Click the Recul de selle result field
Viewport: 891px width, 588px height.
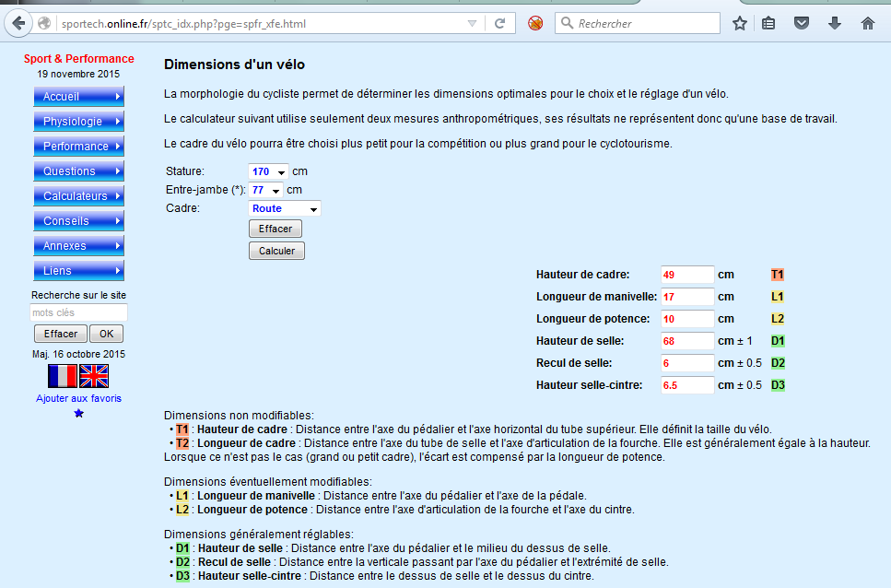pos(687,363)
